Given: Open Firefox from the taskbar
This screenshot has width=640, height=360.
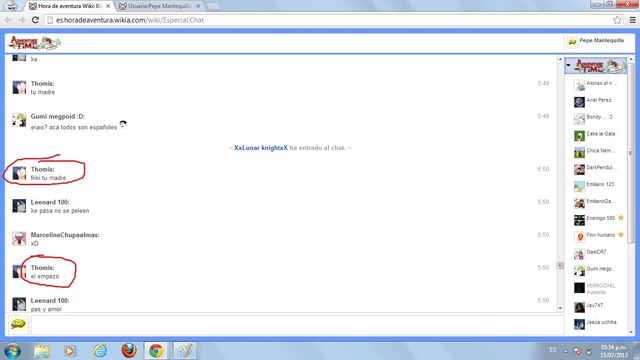Looking at the screenshot, I should (129, 351).
